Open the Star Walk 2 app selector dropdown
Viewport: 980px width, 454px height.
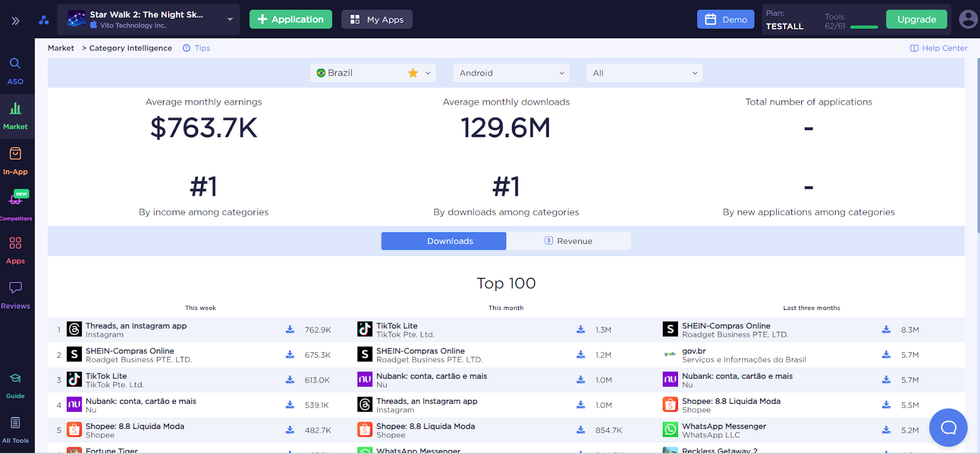[x=148, y=20]
